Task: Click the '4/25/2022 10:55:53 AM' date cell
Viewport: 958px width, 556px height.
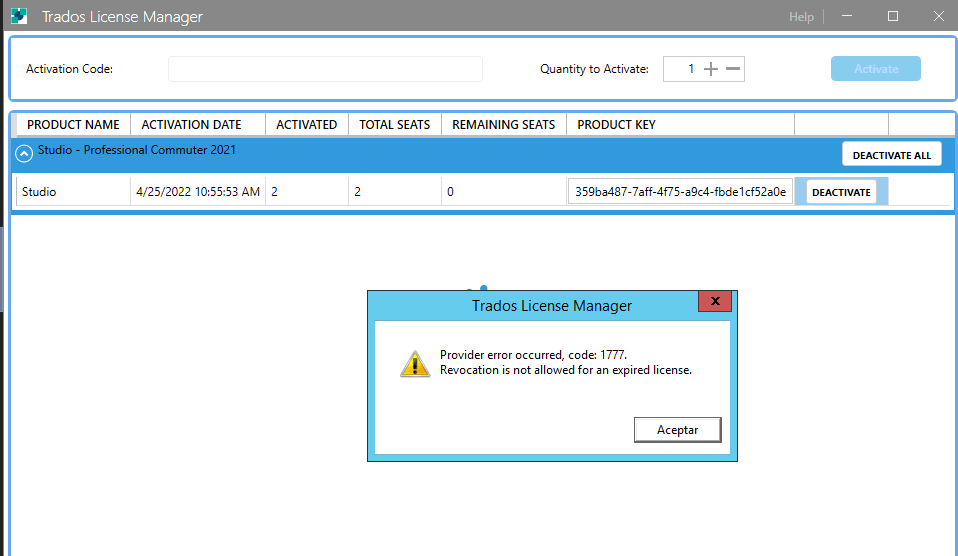Action: (x=198, y=192)
